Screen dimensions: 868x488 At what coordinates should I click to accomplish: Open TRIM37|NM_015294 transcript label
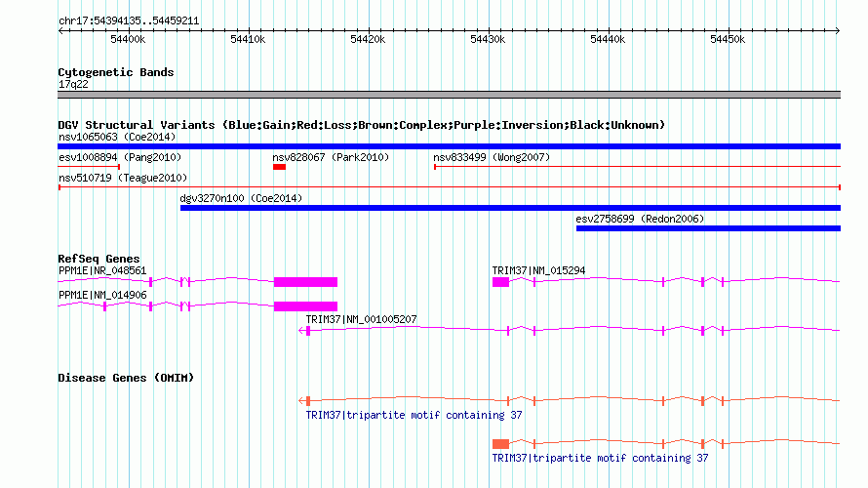(538, 271)
